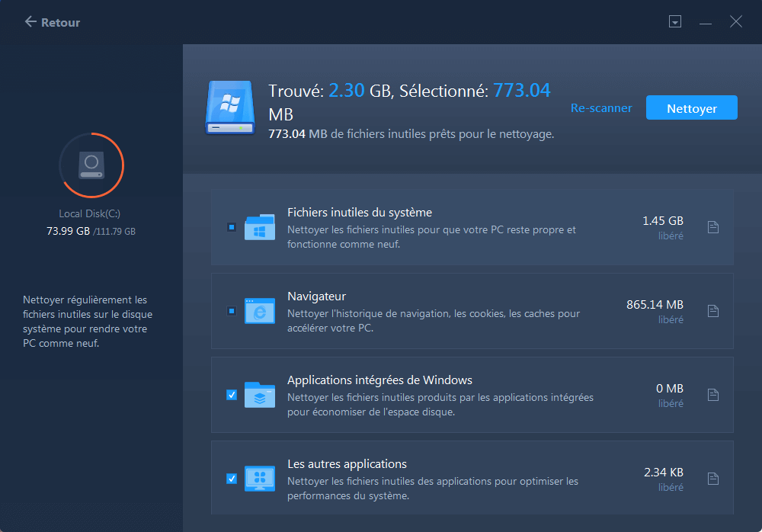Check the Navigateur cleanup option
Viewport: 762px width, 532px height.
click(232, 311)
